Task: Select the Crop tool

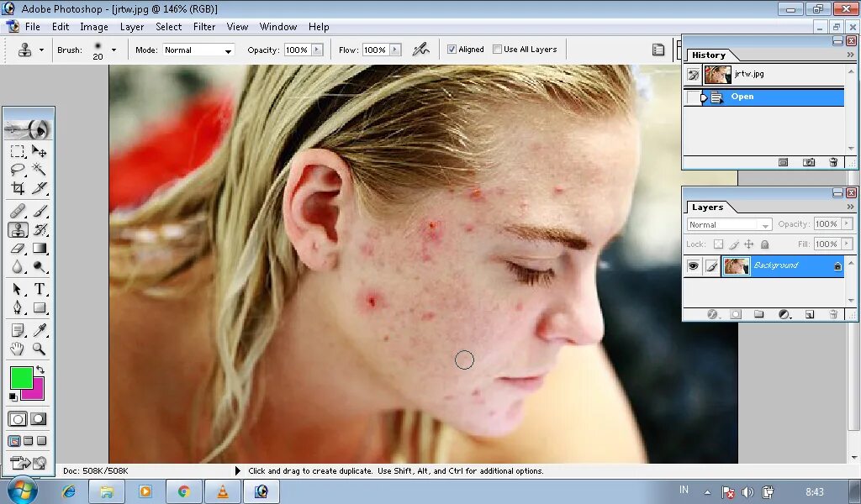Action: click(18, 189)
